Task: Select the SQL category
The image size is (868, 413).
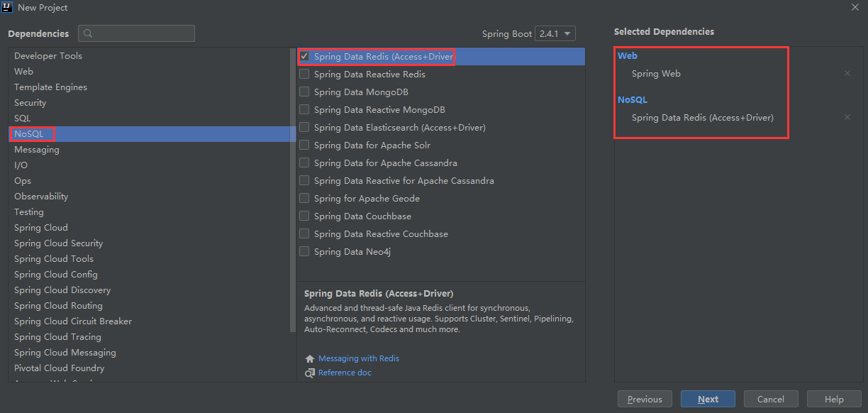Action: pos(149,119)
